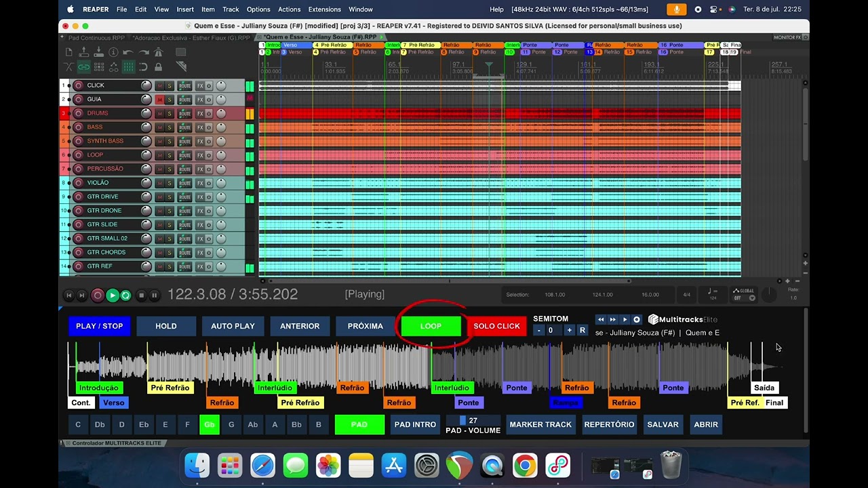Image resolution: width=868 pixels, height=488 pixels.
Task: Open ROUTE for SYNTH BASS track
Action: tap(184, 141)
